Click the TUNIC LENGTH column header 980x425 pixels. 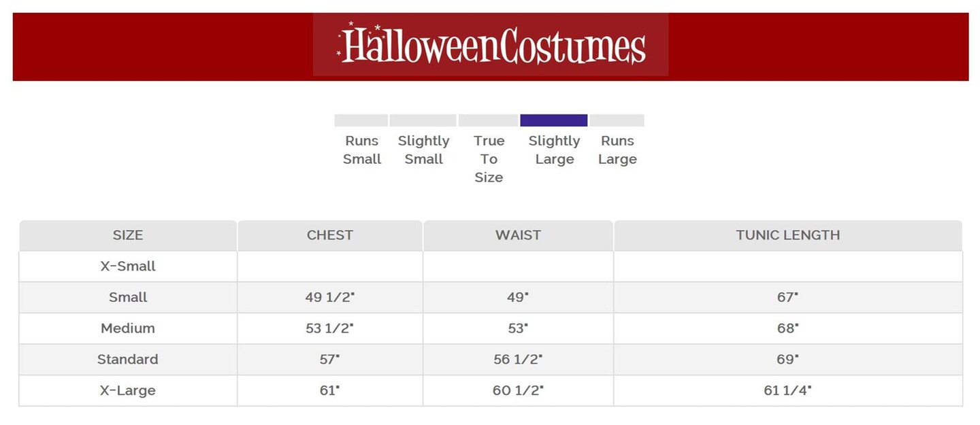(x=787, y=235)
